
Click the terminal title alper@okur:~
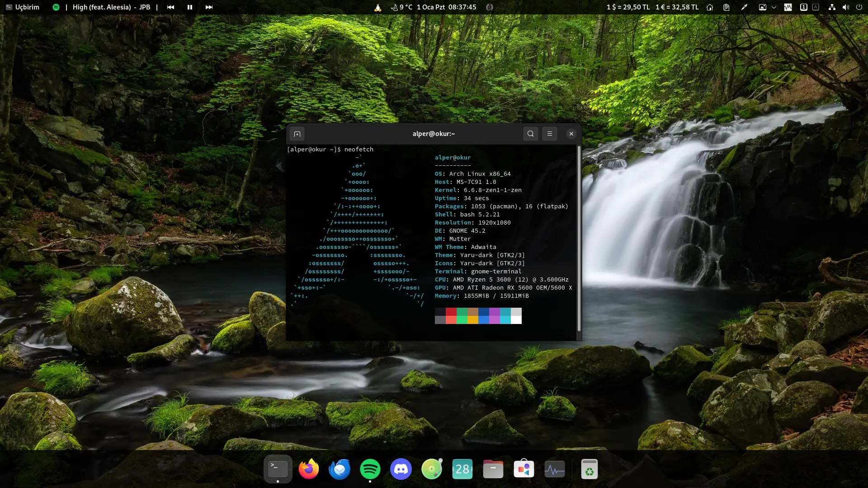click(x=434, y=134)
